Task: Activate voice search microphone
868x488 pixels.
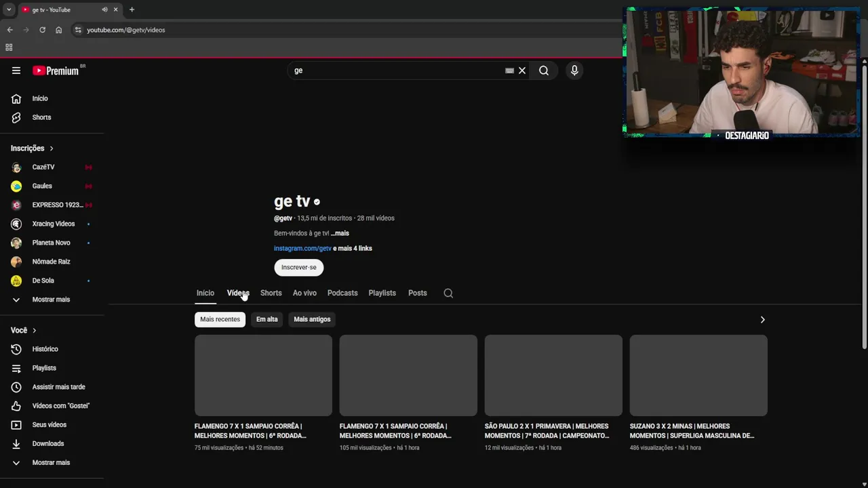Action: pos(574,70)
